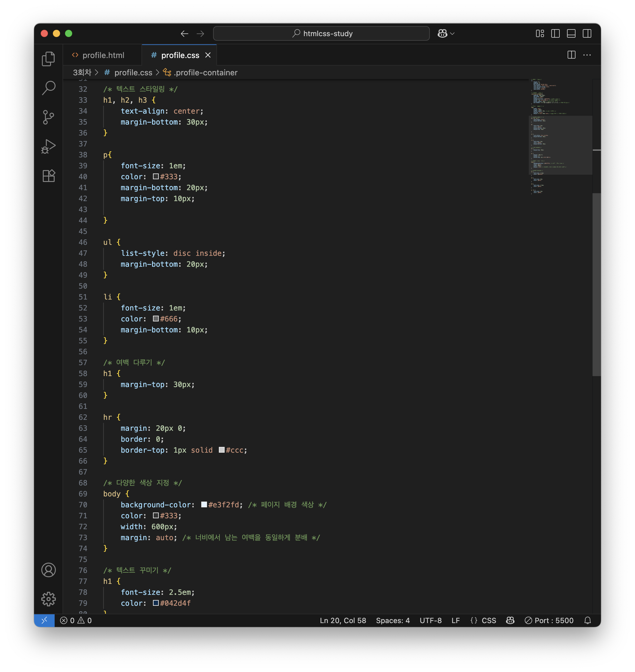
Task: Open the Run and Debug view
Action: point(48,146)
